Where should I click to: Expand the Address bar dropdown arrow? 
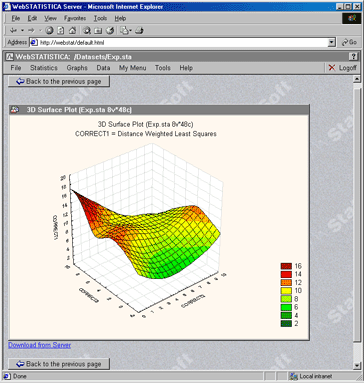[x=332, y=42]
